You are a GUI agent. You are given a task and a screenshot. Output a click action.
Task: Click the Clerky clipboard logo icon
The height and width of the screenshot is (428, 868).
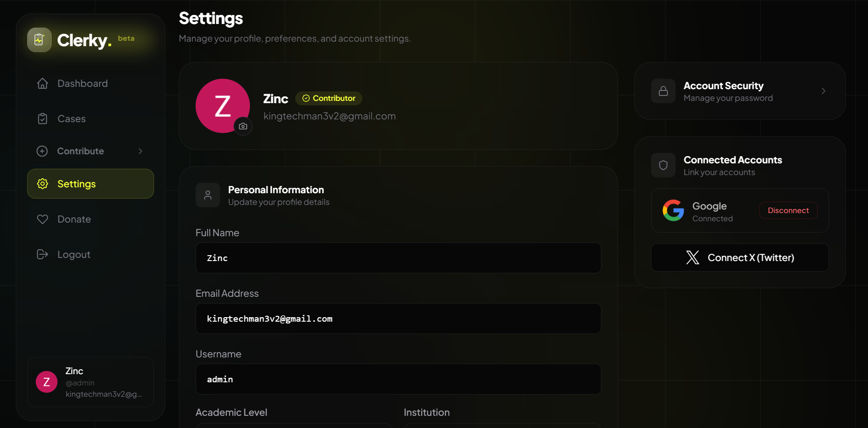(39, 40)
